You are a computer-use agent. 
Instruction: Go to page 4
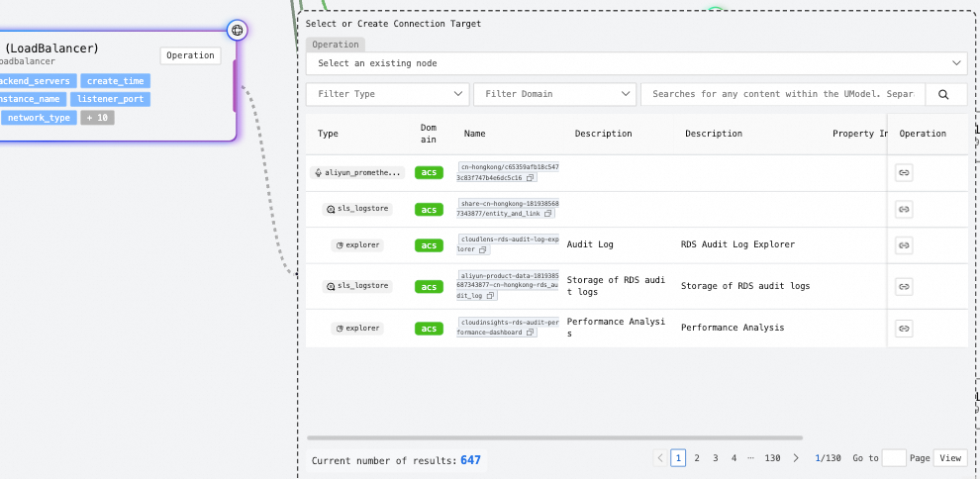[x=735, y=458]
